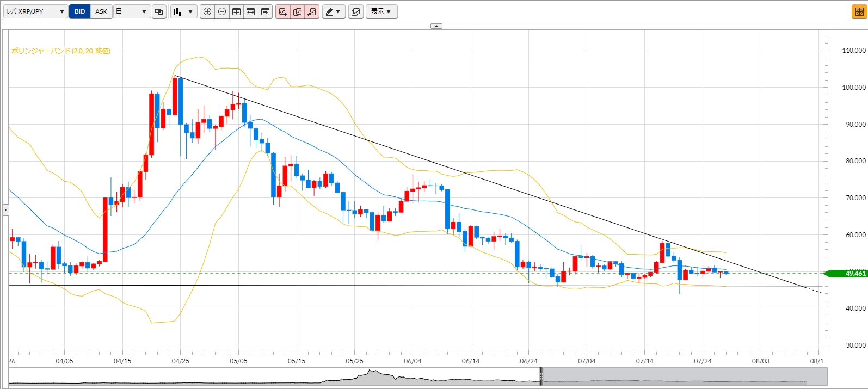
Task: Expand the candlestick chart type dropdown
Action: click(x=183, y=11)
